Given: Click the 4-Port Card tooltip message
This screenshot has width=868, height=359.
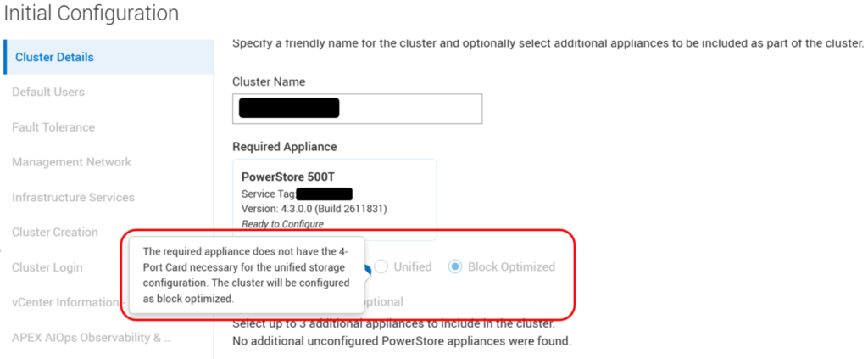Looking at the screenshot, I should coord(246,275).
